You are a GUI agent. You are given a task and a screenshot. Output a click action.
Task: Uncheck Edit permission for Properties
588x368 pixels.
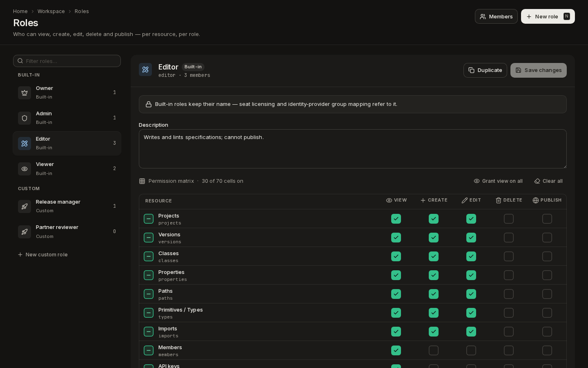471,275
